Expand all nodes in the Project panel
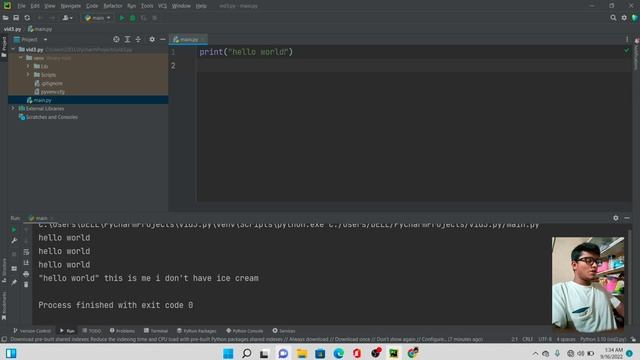This screenshot has width=640, height=360. click(127, 39)
